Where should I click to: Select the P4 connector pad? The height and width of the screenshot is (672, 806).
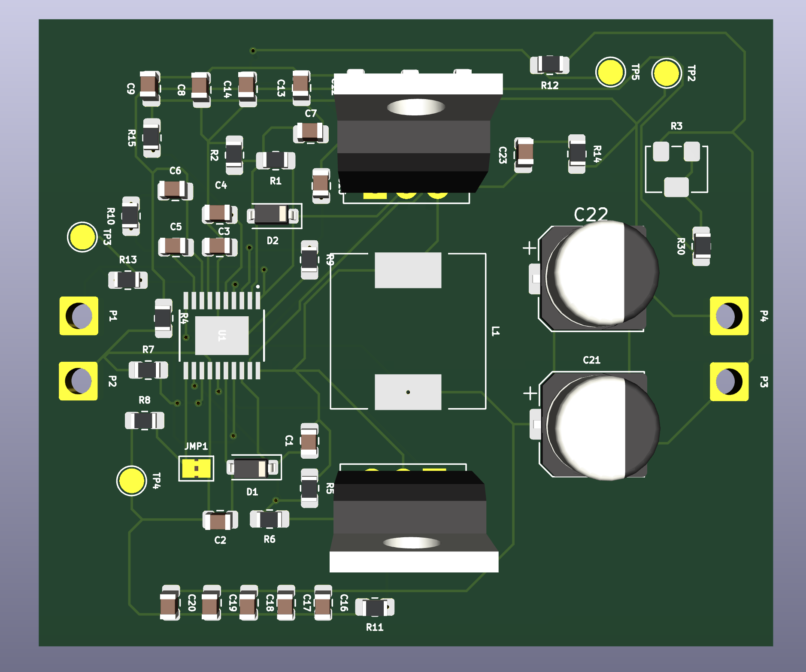click(x=729, y=316)
